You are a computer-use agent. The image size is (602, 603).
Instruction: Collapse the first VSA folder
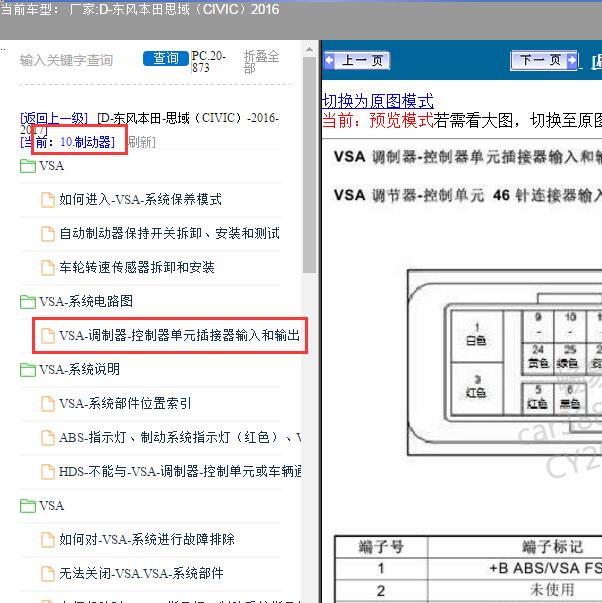point(51,166)
